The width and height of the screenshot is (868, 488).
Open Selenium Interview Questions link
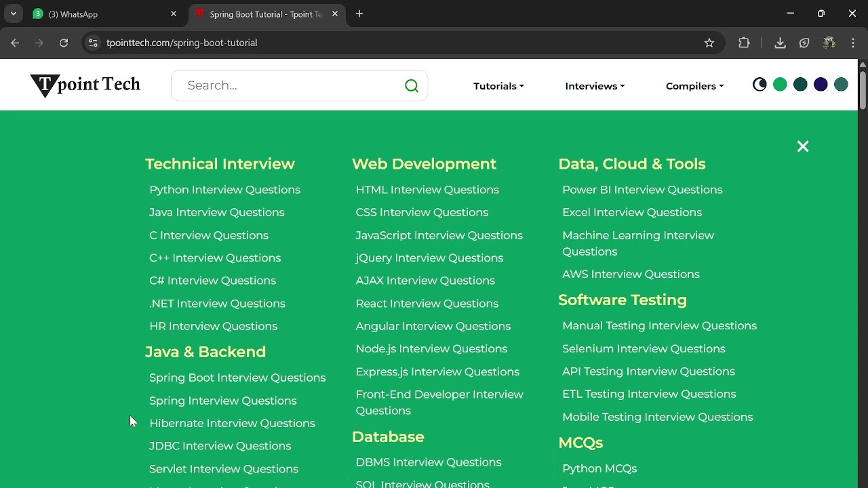tap(644, 348)
